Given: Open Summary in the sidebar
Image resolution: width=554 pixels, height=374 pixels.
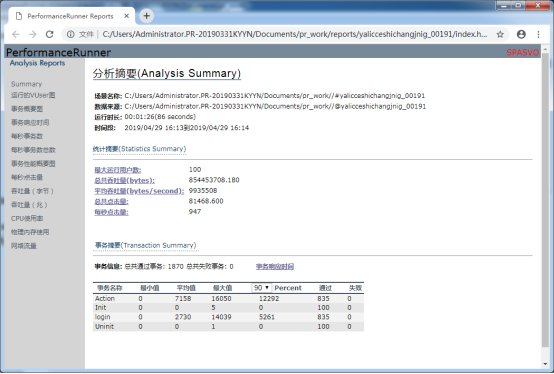Looking at the screenshot, I should (x=26, y=84).
